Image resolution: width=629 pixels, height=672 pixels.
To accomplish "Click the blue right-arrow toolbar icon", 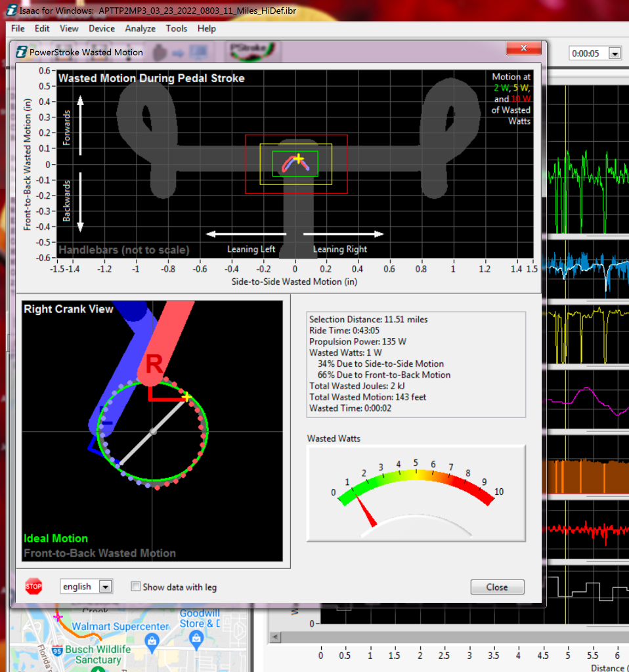I will point(177,52).
